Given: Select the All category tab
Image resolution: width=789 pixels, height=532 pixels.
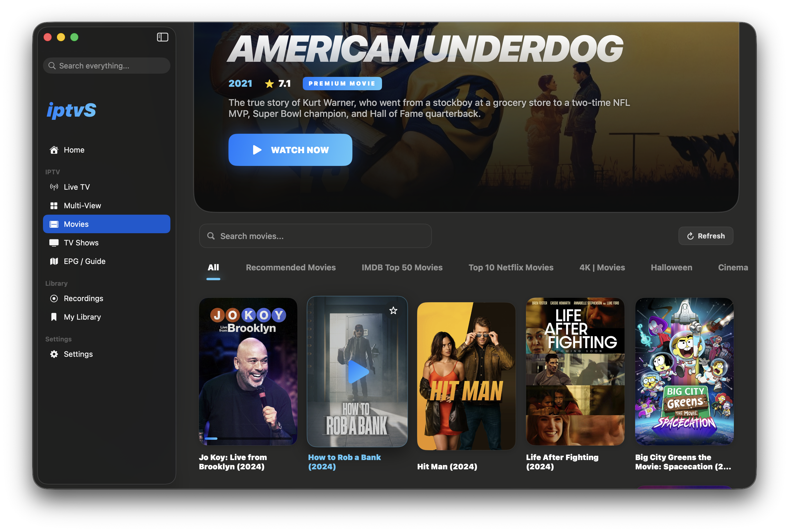Looking at the screenshot, I should [213, 267].
